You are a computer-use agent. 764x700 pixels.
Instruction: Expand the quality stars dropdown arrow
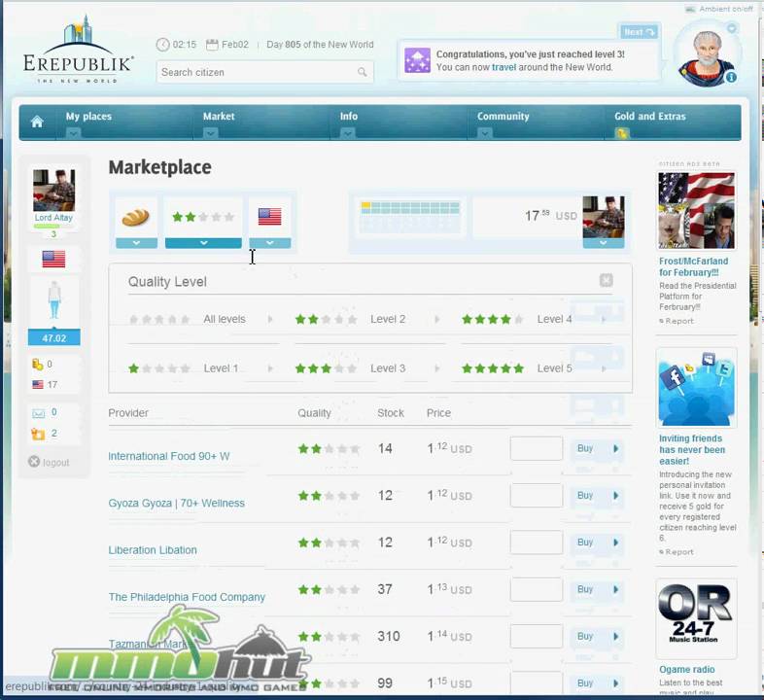203,243
